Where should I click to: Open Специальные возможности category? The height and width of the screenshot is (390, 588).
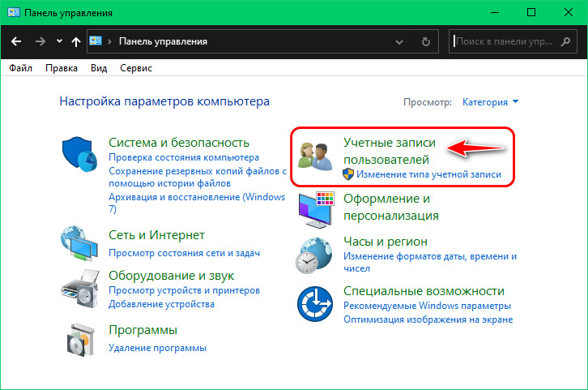point(424,291)
